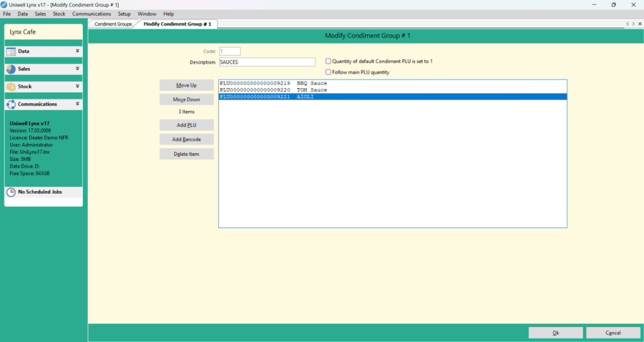Close the active tab with the X

pyautogui.click(x=640, y=24)
